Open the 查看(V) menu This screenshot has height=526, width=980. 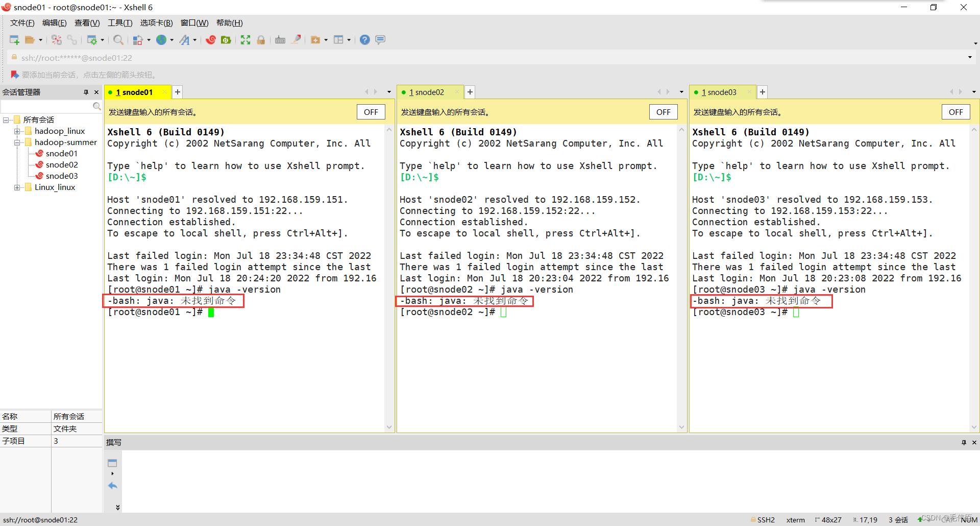(x=87, y=22)
